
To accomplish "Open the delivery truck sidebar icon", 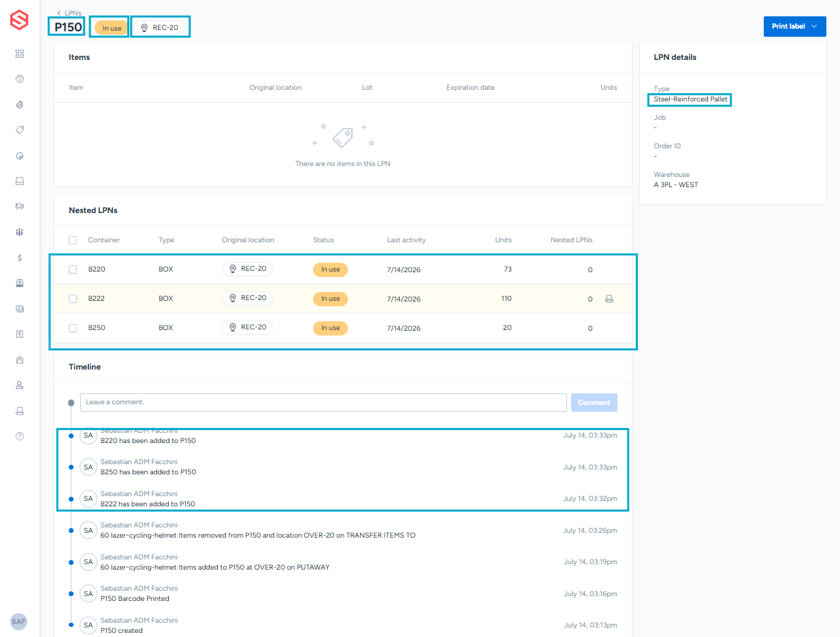I will (20, 206).
